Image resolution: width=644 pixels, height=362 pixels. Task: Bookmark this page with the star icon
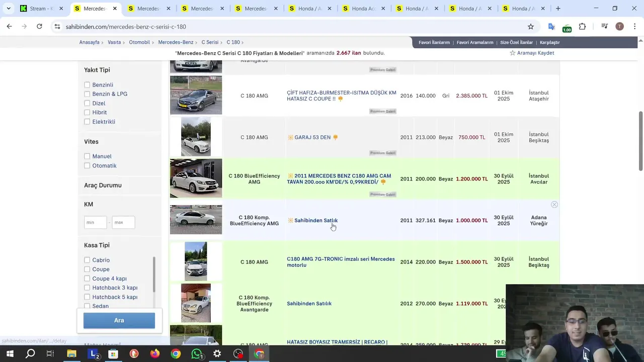pos(531,27)
